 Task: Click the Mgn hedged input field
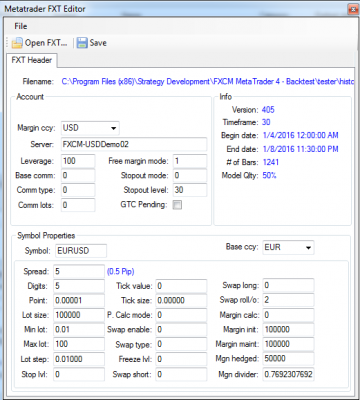tap(288, 359)
